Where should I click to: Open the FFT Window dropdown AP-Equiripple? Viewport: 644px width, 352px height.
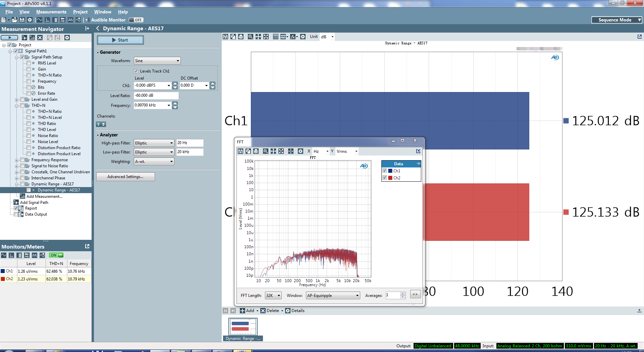333,296
